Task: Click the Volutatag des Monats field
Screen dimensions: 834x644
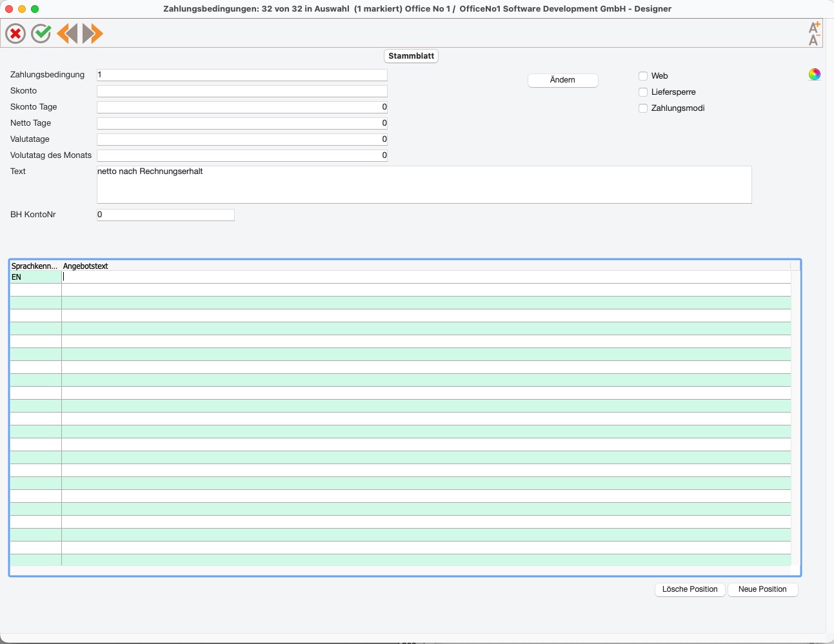Action: (242, 155)
